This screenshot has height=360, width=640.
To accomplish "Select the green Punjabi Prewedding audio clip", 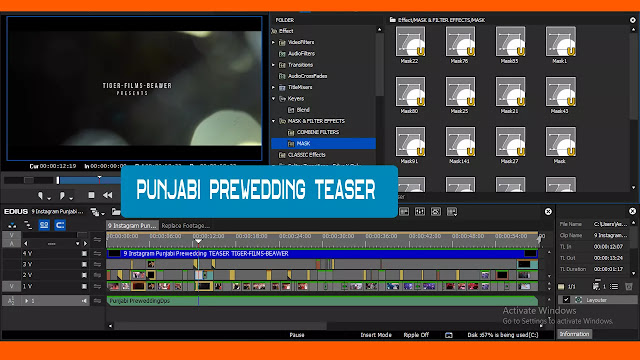I will tap(322, 301).
